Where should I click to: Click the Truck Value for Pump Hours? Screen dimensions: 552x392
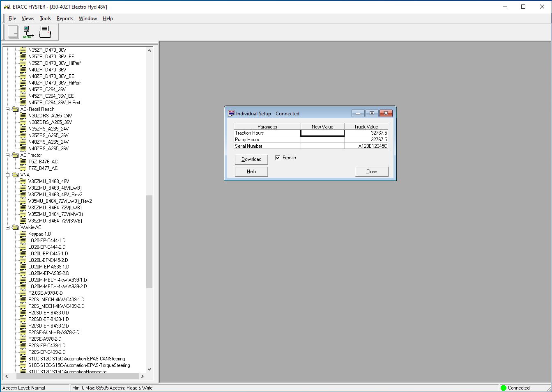[x=366, y=140]
